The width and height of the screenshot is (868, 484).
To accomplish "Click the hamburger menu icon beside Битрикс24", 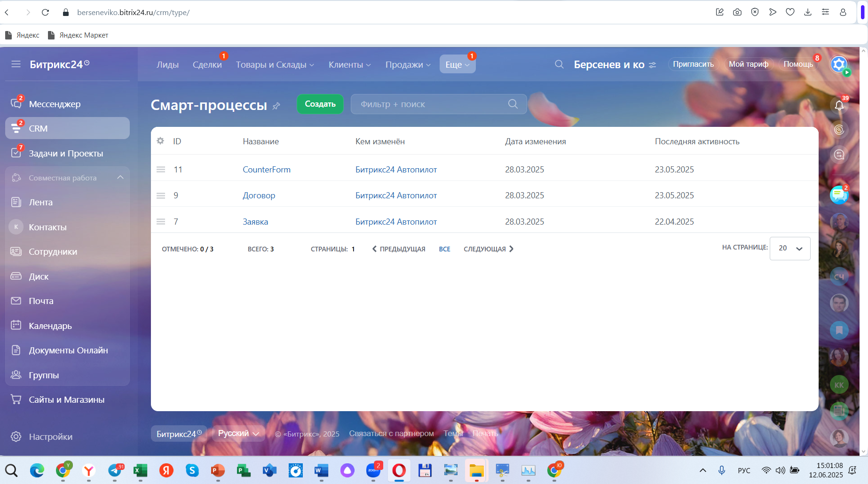I will coord(16,64).
